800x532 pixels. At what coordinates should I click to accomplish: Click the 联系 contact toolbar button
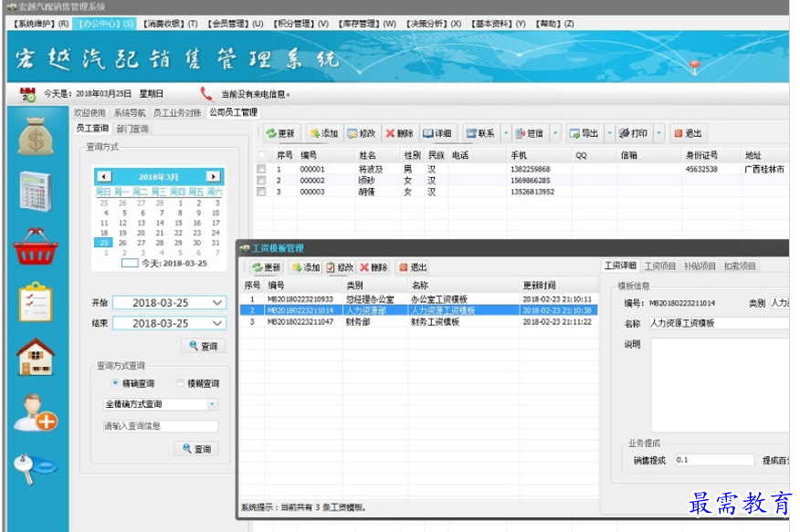tap(480, 133)
